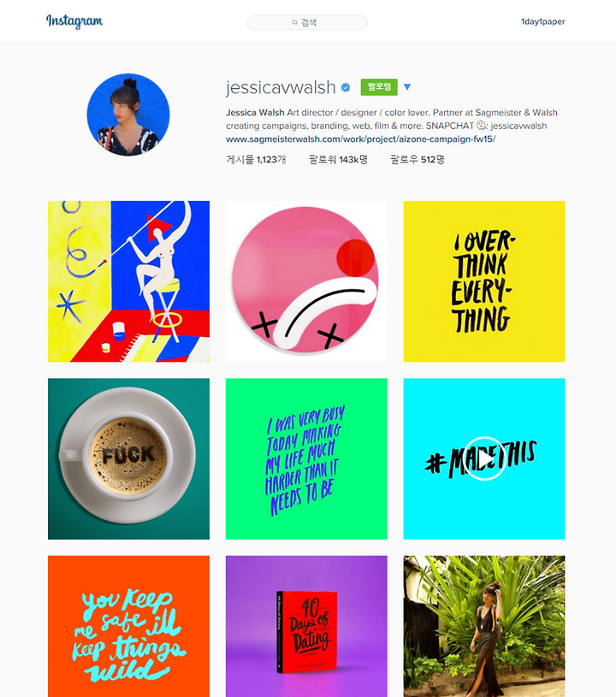The width and height of the screenshot is (616, 697).
Task: Open the pink smiley circle post
Action: [306, 281]
